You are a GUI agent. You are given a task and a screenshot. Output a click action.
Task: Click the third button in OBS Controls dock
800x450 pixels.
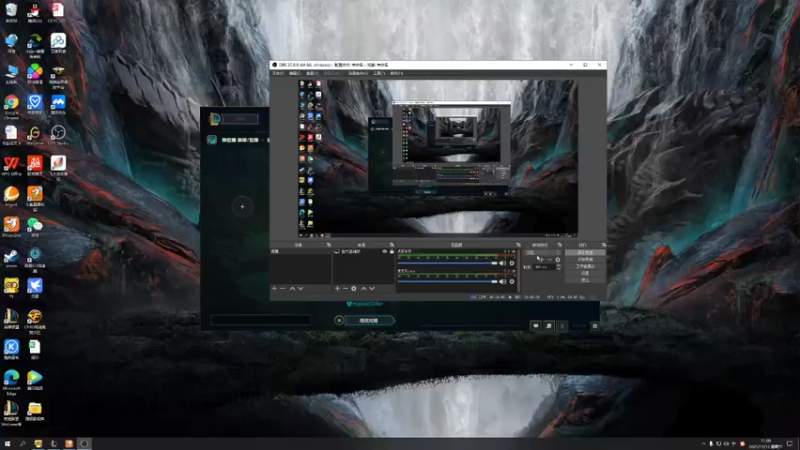[585, 266]
